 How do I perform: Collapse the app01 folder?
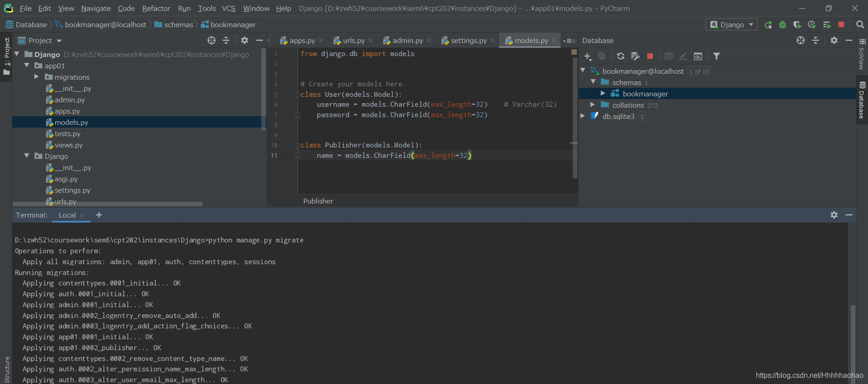[x=27, y=65]
